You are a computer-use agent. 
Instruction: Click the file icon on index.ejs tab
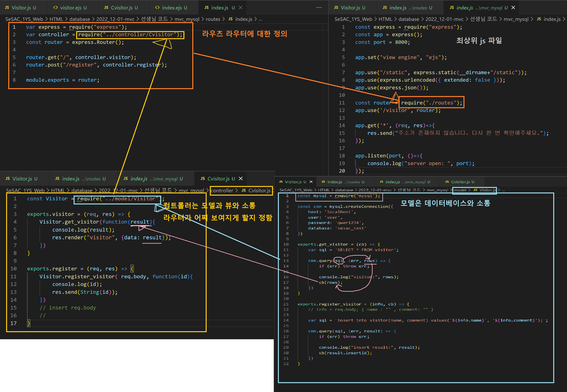point(157,8)
